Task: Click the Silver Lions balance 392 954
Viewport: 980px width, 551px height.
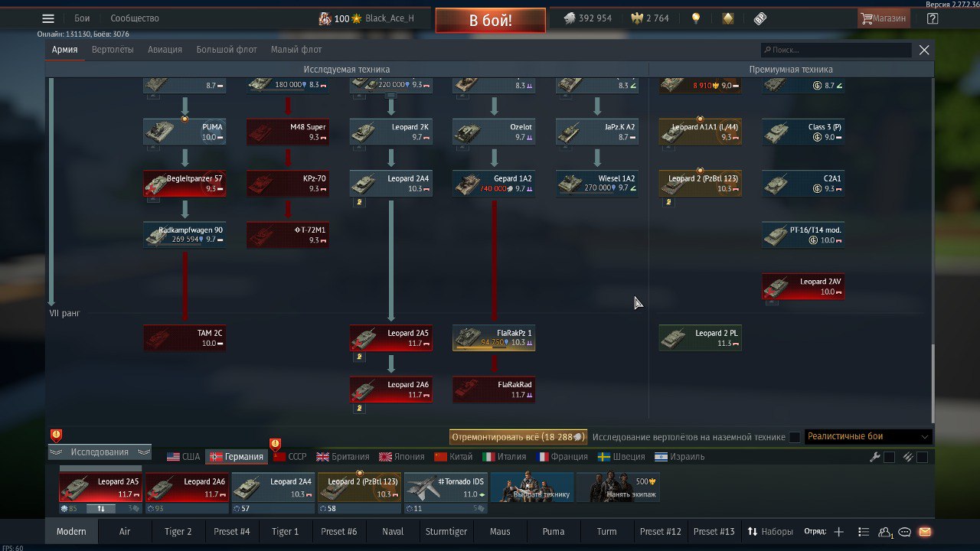Action: (587, 18)
